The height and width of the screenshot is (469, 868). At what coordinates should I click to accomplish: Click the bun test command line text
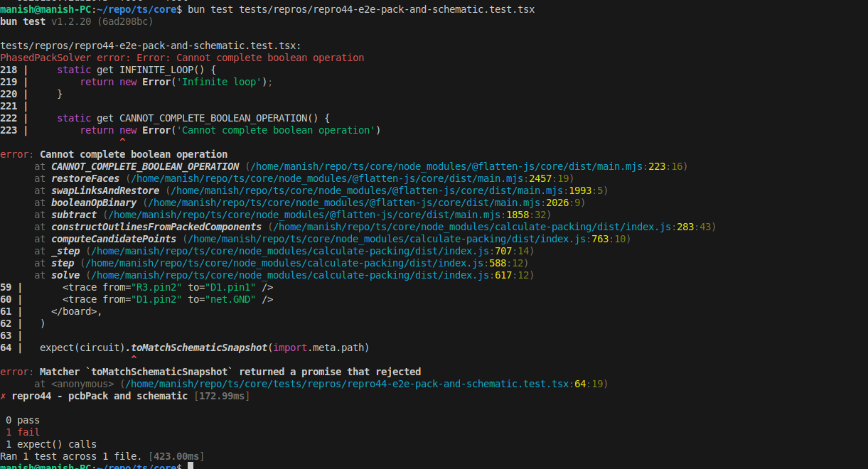pos(361,9)
